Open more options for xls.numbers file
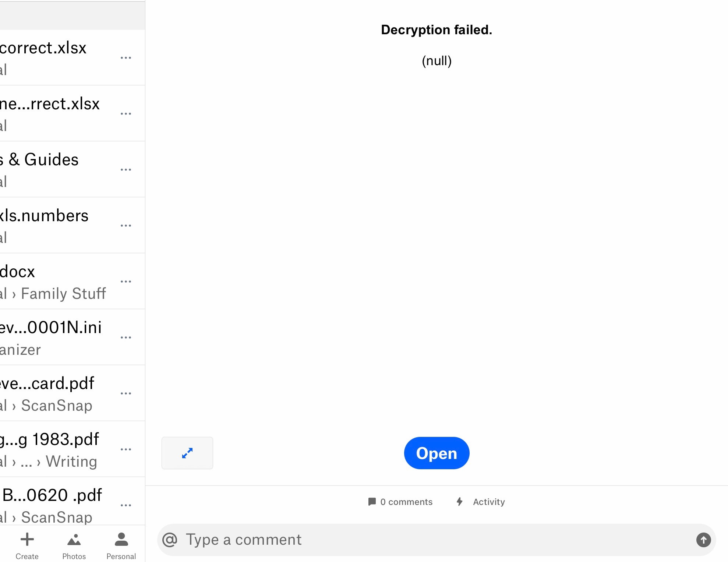Screen dimensions: 728x562 pos(126,226)
